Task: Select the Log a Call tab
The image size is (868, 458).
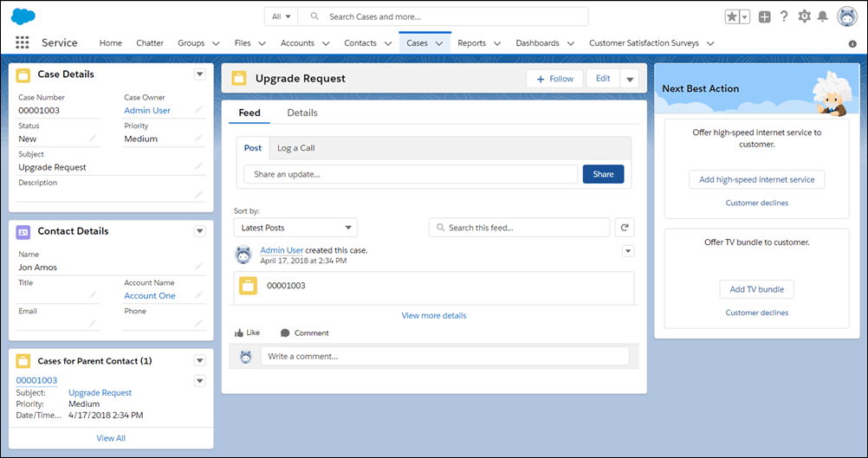Action: click(x=295, y=148)
